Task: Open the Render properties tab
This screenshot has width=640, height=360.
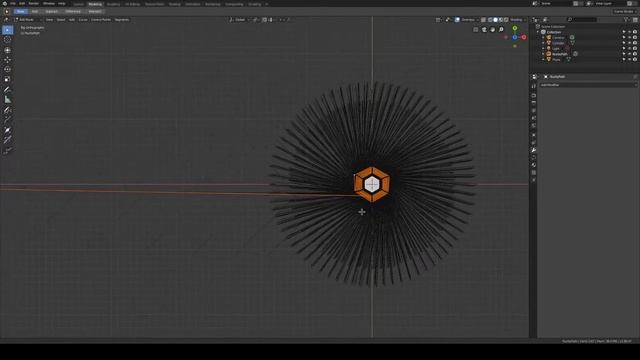Action: (x=534, y=96)
